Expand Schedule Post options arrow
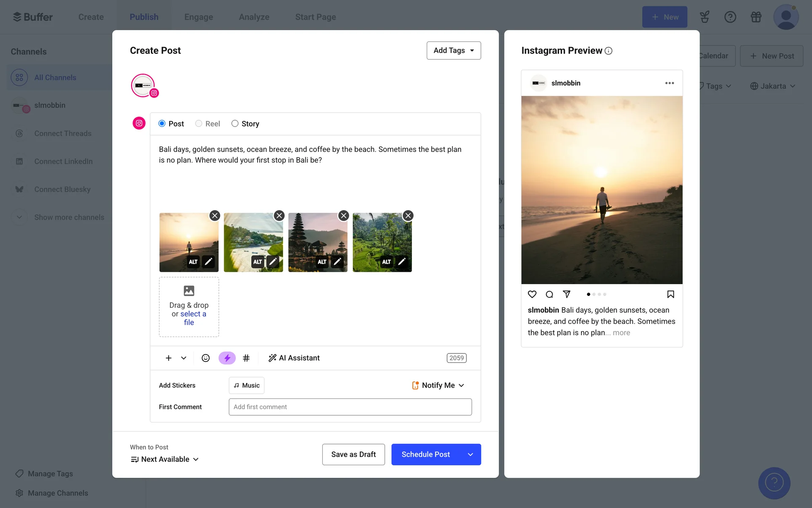This screenshot has height=508, width=812. point(470,454)
